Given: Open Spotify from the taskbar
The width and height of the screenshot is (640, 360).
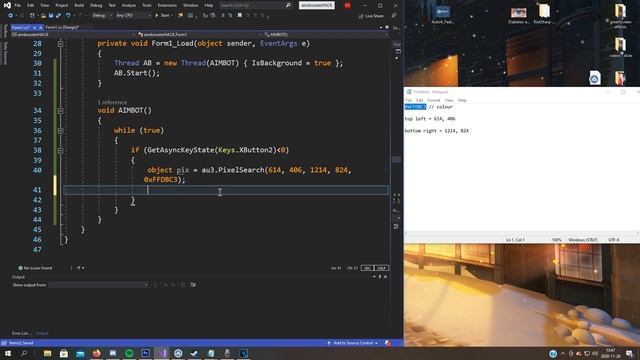Looking at the screenshot, I should point(129,353).
